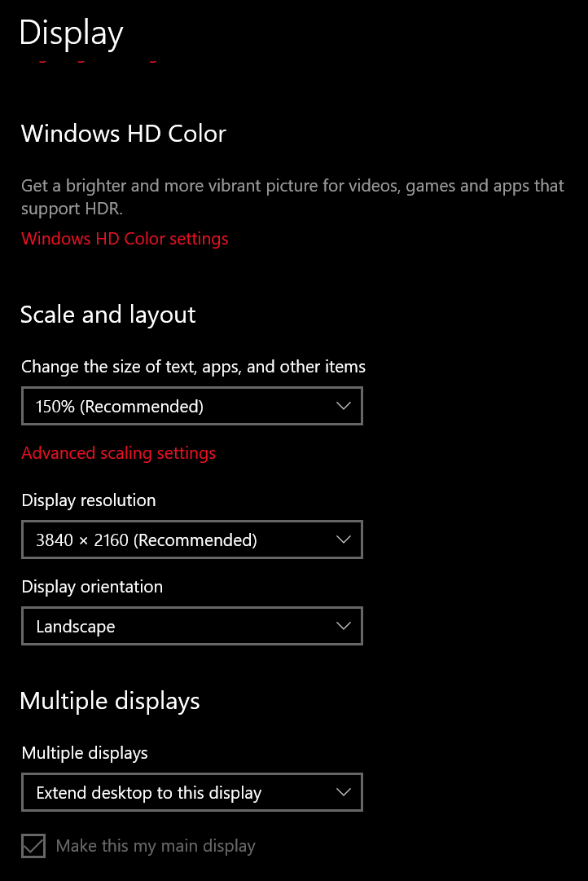Click the Scale and layout heading
The height and width of the screenshot is (881, 588).
coord(108,315)
